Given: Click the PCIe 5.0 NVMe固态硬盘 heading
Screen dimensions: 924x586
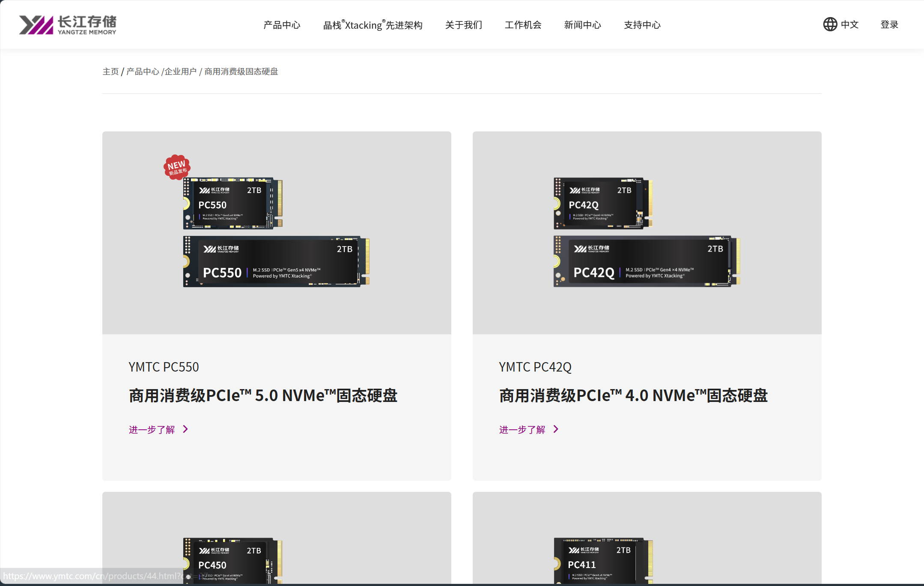Looking at the screenshot, I should pyautogui.click(x=263, y=395).
